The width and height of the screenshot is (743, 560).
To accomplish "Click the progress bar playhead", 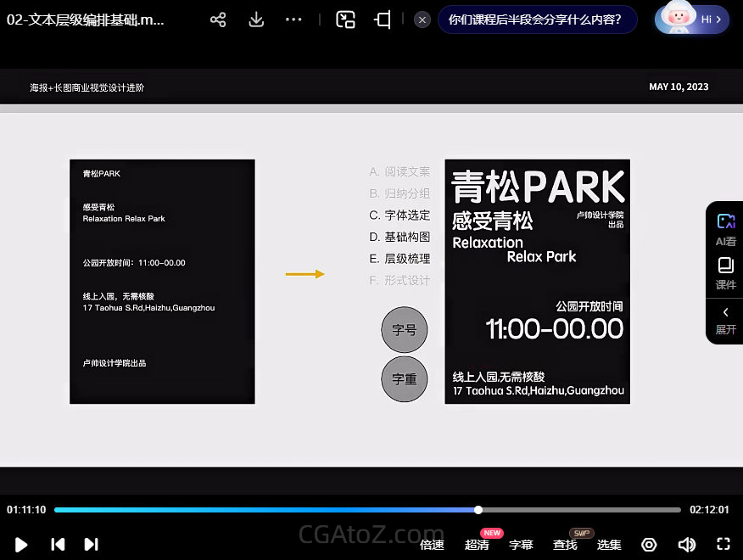I will (478, 510).
